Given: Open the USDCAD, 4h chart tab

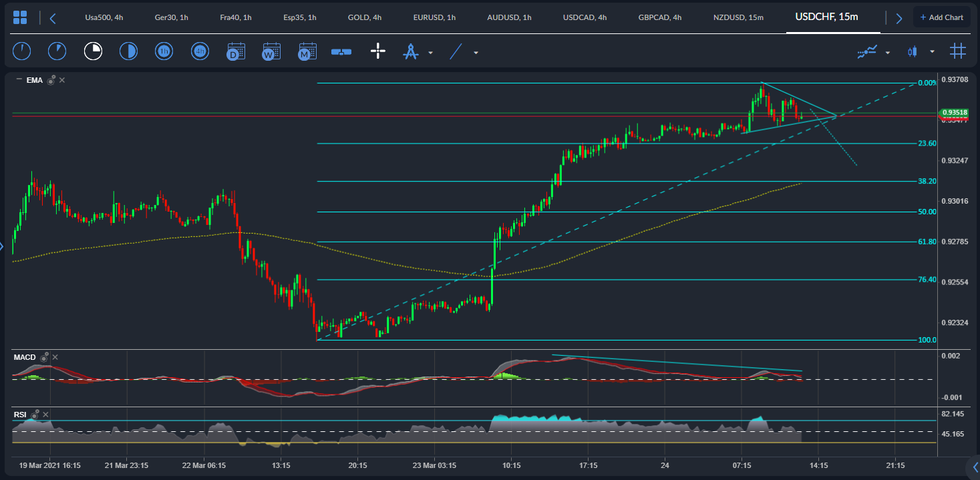Looking at the screenshot, I should click(x=585, y=17).
